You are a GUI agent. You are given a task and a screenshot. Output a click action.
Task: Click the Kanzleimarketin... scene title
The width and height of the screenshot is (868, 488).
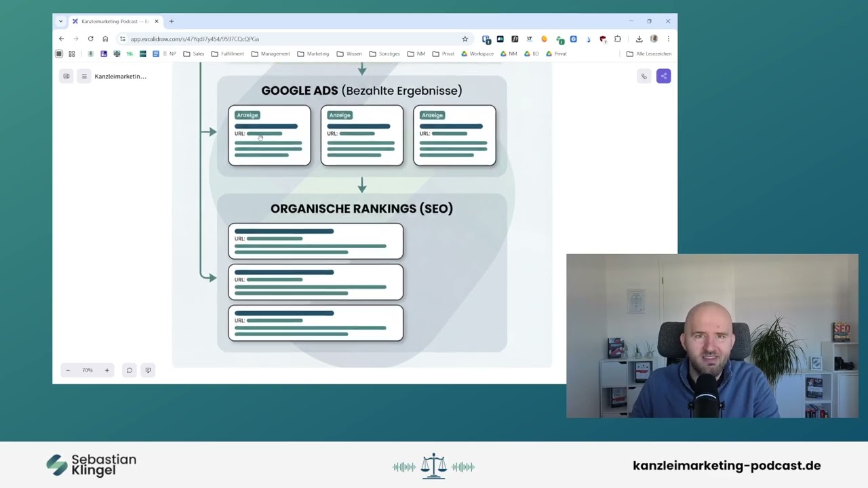pyautogui.click(x=120, y=76)
